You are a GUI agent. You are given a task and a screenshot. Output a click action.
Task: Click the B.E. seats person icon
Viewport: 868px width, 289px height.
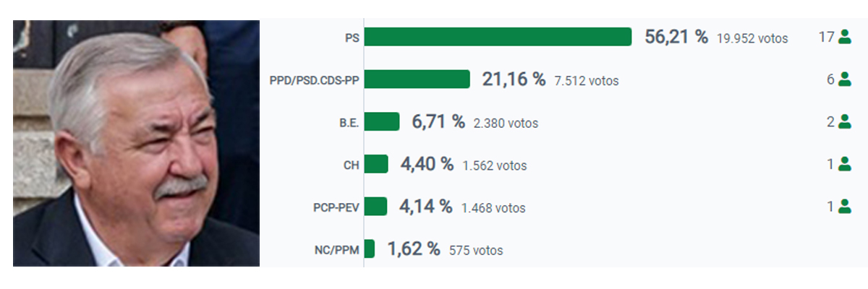click(x=844, y=121)
